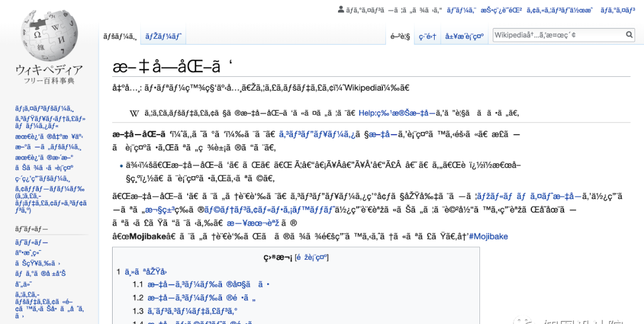The image size is (644, 324).
Task: Open the user Talk link beside user icon text
Action: coord(462,10)
